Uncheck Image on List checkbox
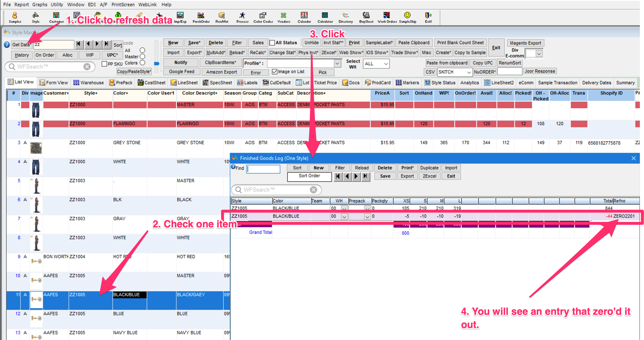The image size is (644, 340). (274, 72)
